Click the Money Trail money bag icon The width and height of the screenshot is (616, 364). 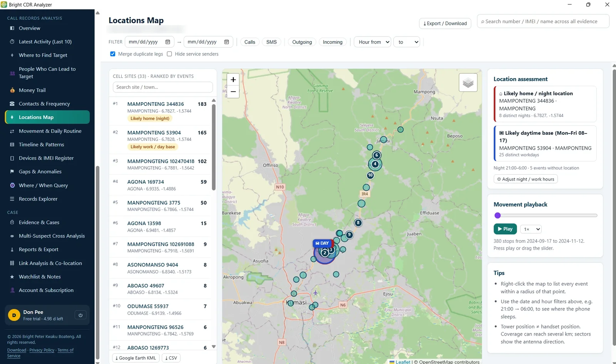[x=12, y=90]
